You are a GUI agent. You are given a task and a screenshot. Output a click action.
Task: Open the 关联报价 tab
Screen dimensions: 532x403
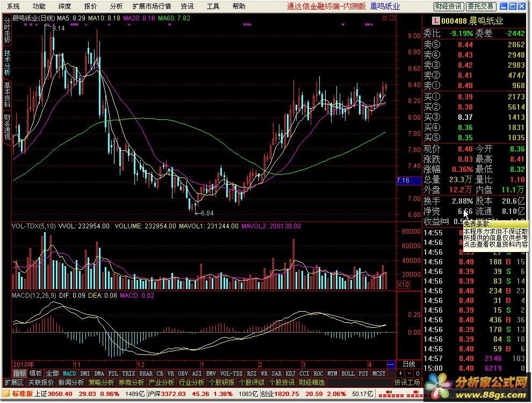pyautogui.click(x=41, y=383)
